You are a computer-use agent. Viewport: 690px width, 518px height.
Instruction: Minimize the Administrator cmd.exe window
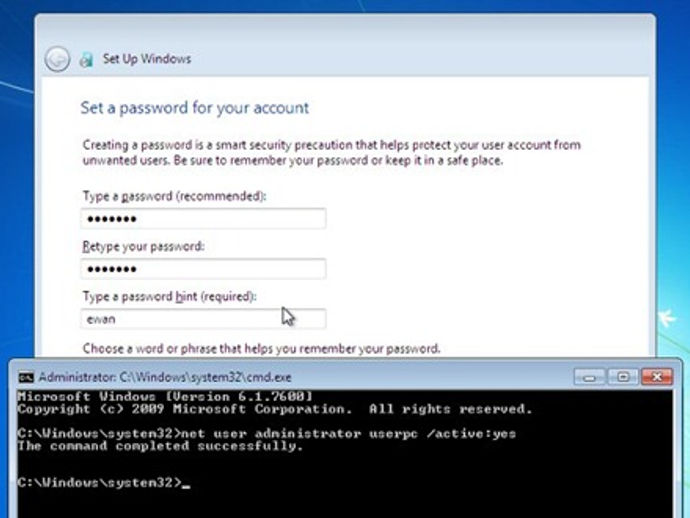tap(590, 377)
